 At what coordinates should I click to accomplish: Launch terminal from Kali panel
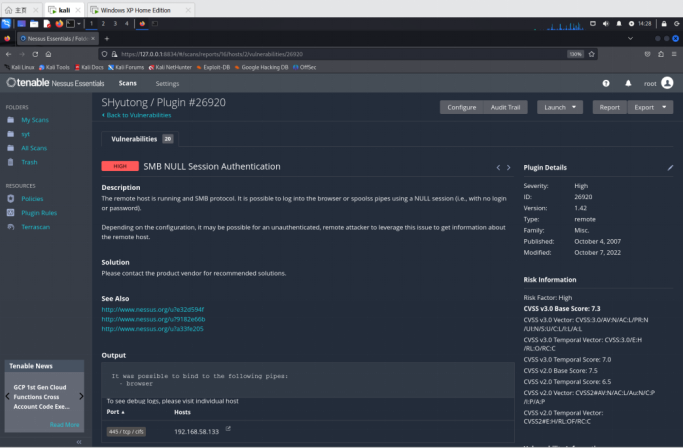(70, 24)
